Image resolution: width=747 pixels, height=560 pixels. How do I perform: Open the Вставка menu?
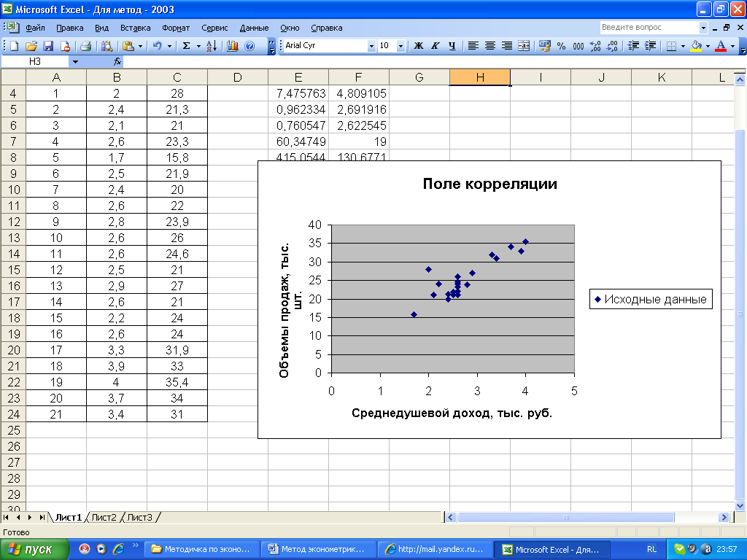pyautogui.click(x=135, y=28)
